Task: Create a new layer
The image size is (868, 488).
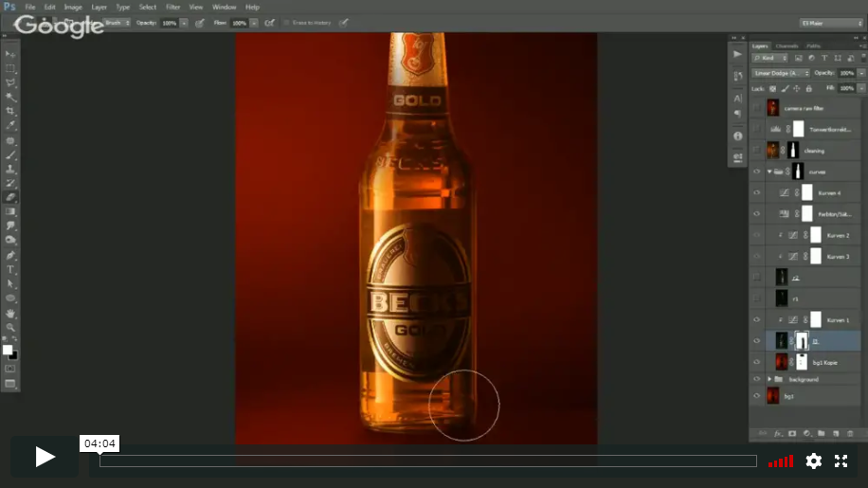Action: 836,434
